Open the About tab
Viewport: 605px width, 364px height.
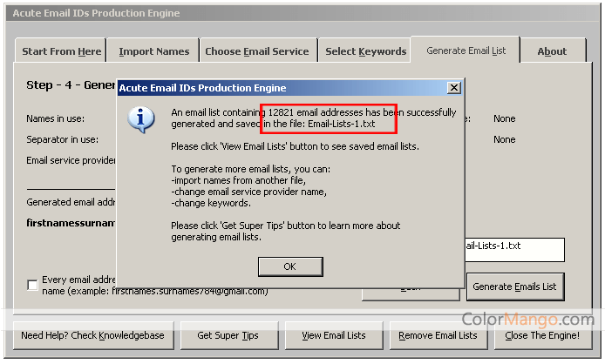551,51
